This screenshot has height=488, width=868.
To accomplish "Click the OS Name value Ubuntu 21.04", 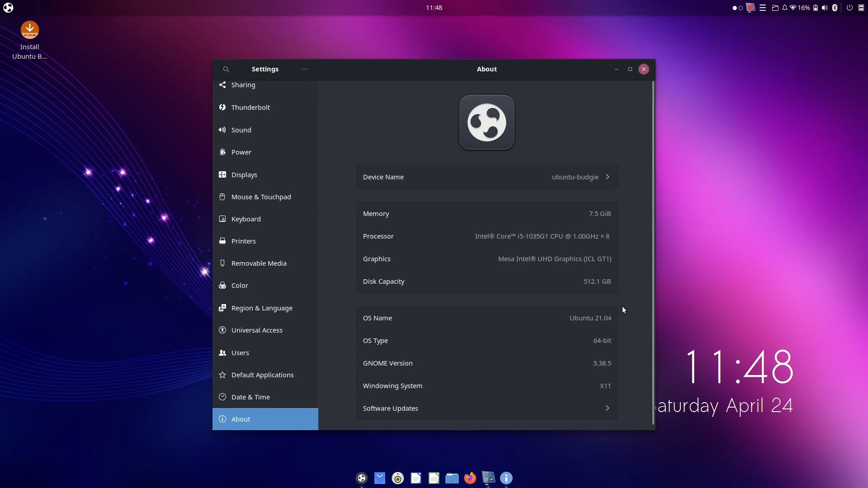I will click(x=590, y=318).
